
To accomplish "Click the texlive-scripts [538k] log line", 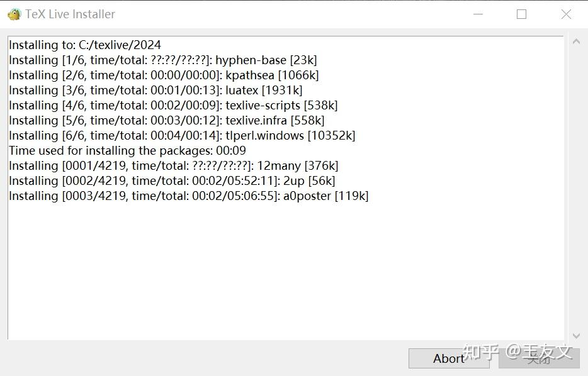I will click(173, 106).
